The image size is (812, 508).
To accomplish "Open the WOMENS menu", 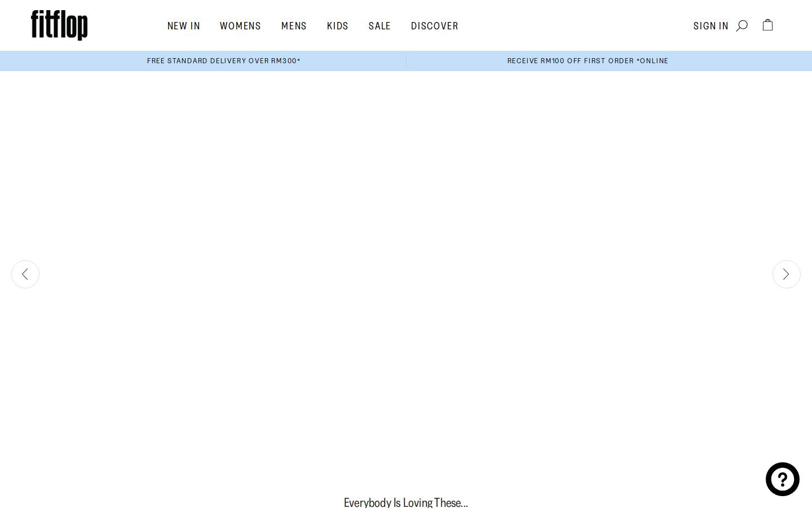I will (x=240, y=26).
